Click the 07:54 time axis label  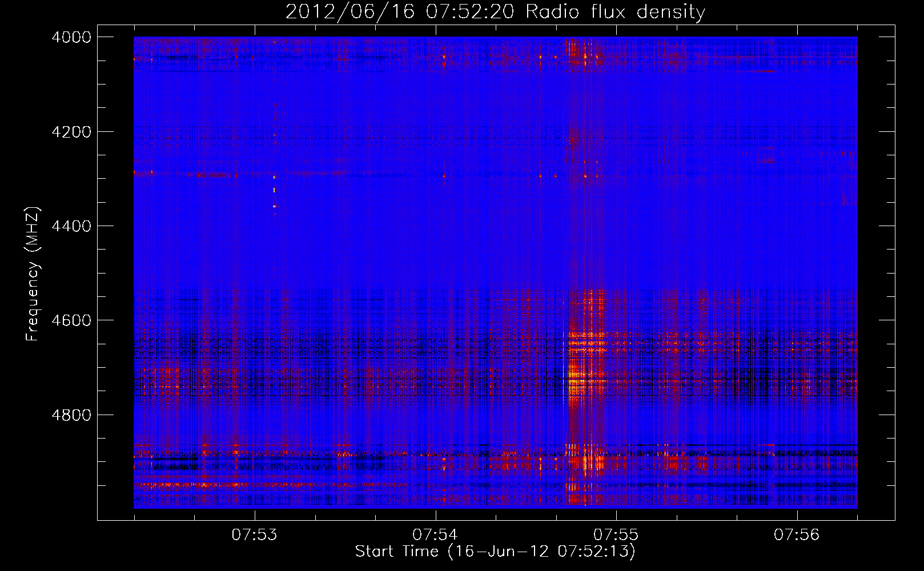435,534
